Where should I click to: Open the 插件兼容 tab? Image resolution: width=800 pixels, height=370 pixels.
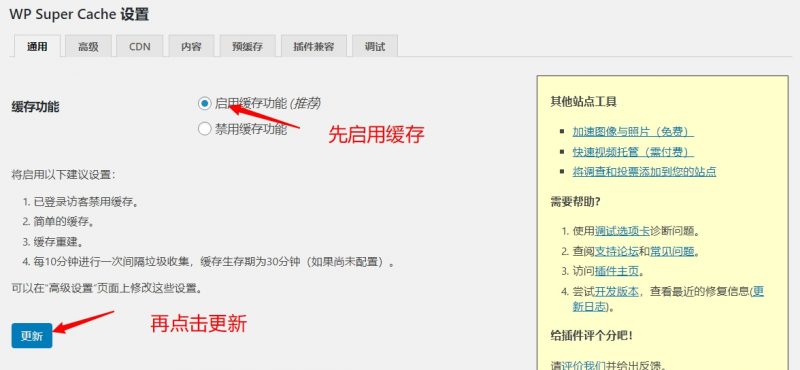point(314,46)
